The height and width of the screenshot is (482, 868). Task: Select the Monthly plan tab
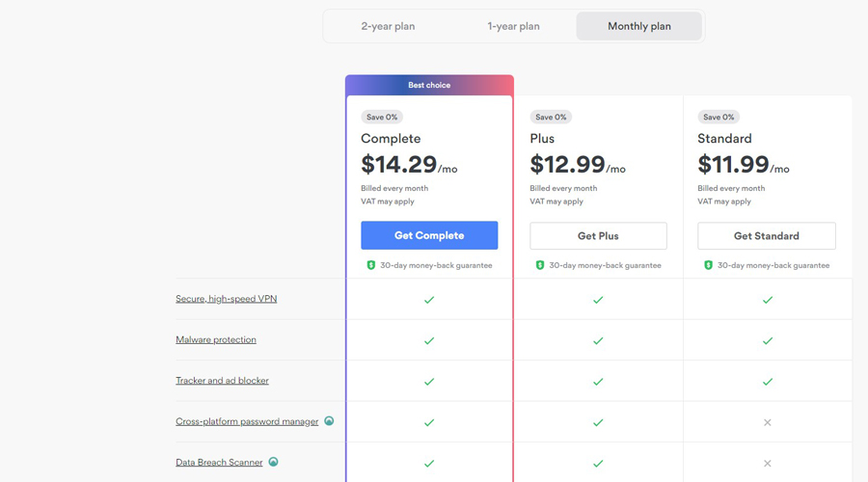[638, 26]
